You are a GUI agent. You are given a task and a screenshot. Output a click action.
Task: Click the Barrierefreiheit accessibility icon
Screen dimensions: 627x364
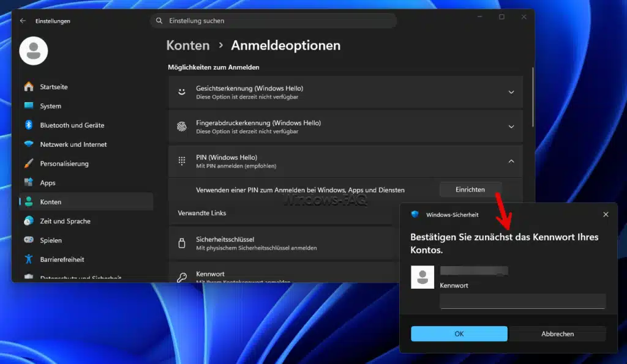[x=29, y=259]
